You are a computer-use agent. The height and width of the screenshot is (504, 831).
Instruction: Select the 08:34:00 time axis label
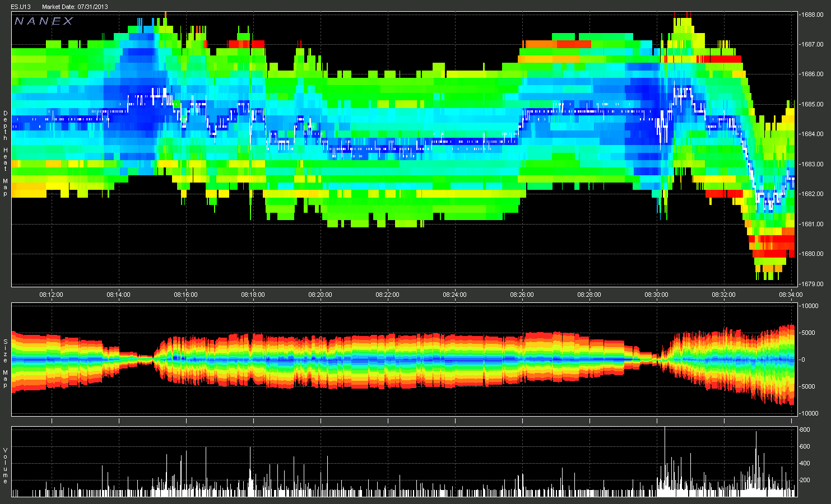[x=791, y=295]
